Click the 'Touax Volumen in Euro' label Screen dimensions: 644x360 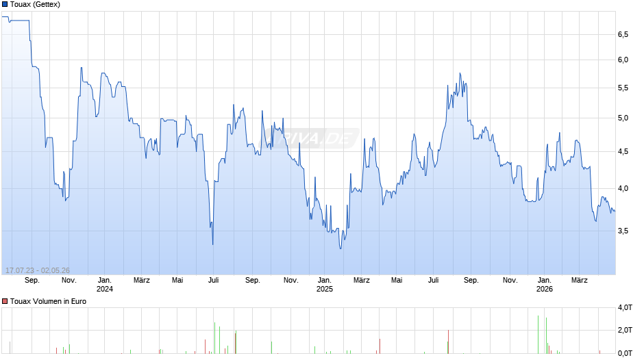click(x=48, y=301)
